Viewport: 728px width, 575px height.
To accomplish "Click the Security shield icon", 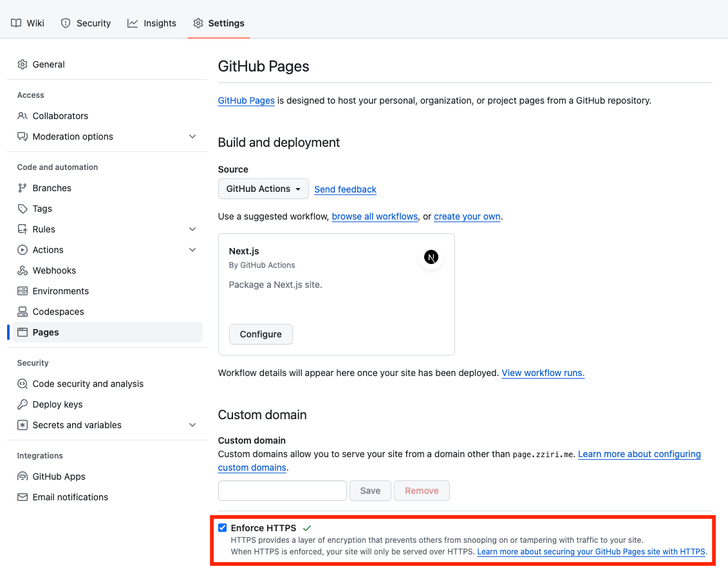I will point(66,23).
